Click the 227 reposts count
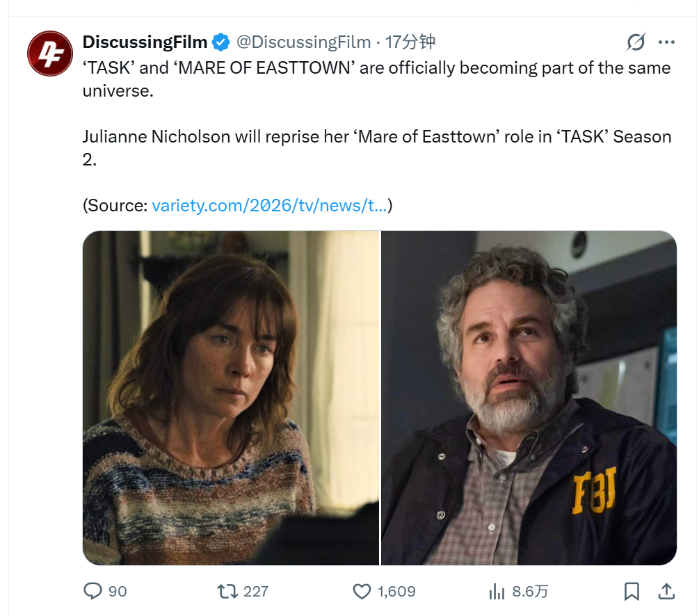The image size is (699, 616). tap(256, 592)
